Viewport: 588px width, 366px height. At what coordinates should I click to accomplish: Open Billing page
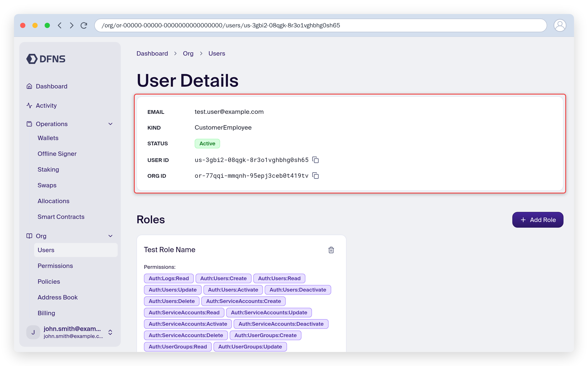[x=46, y=313]
